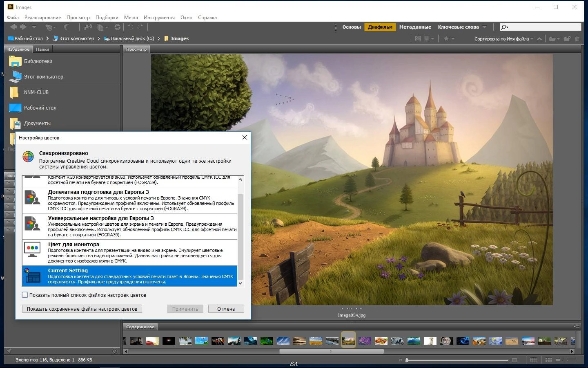Viewport: 588px width, 368px height.
Task: Click the delete trash icon
Action: [577, 39]
